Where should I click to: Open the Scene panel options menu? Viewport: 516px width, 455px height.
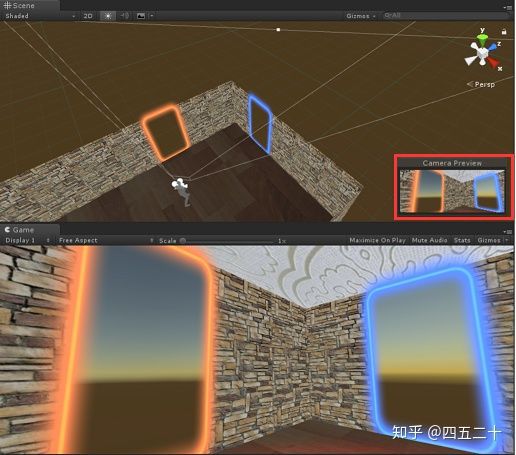tap(508, 7)
